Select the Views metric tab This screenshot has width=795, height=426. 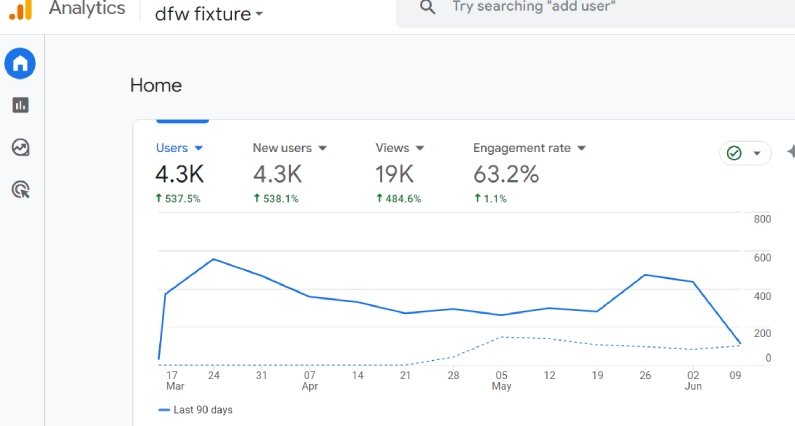pyautogui.click(x=400, y=172)
